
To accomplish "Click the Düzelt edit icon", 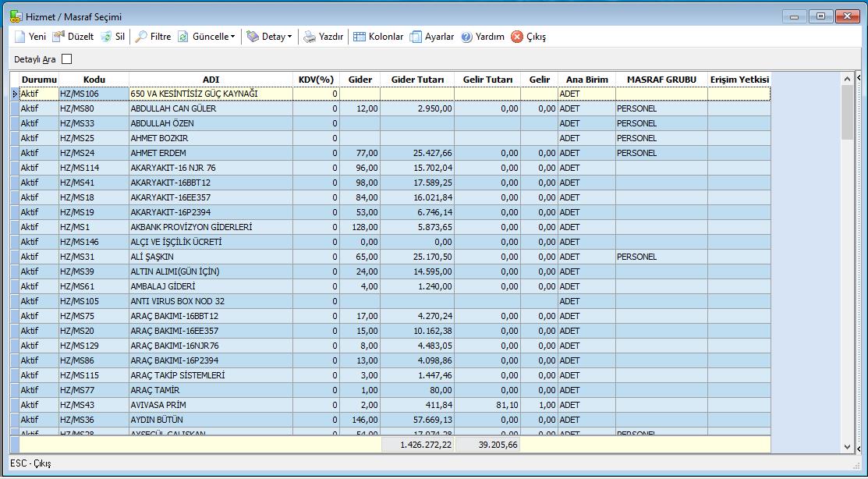I will [x=58, y=37].
